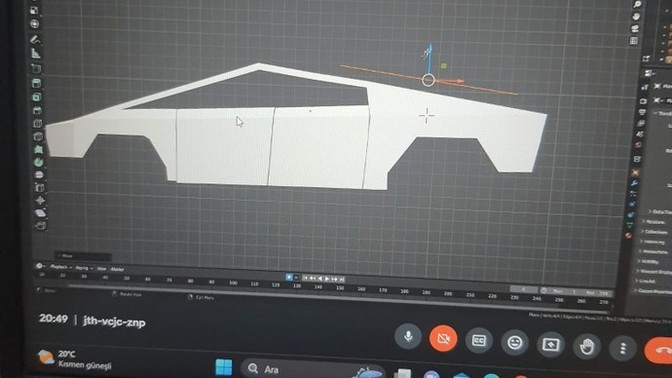Open the timeline Keying menu
This screenshot has height=378, width=672.
pyautogui.click(x=83, y=268)
